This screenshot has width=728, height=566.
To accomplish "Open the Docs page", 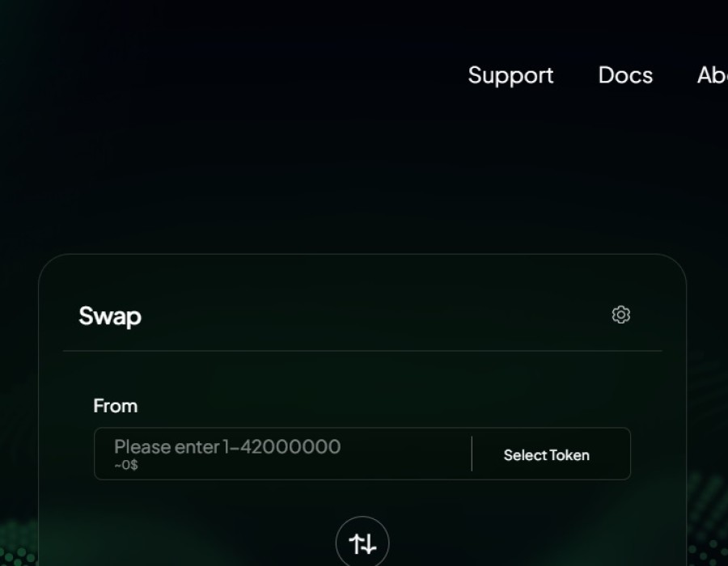I will [625, 75].
